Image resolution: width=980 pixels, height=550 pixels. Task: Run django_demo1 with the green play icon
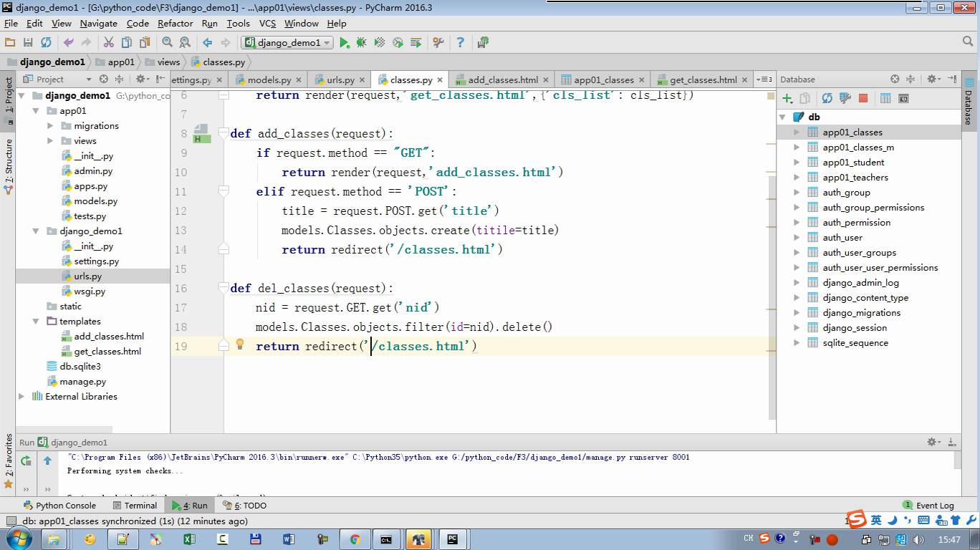coord(345,43)
